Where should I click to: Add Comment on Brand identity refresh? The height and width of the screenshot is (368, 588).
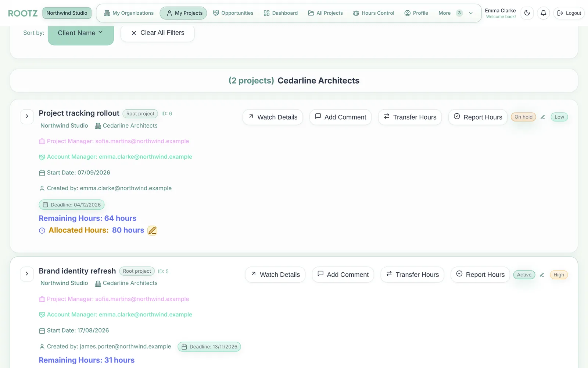[343, 275]
